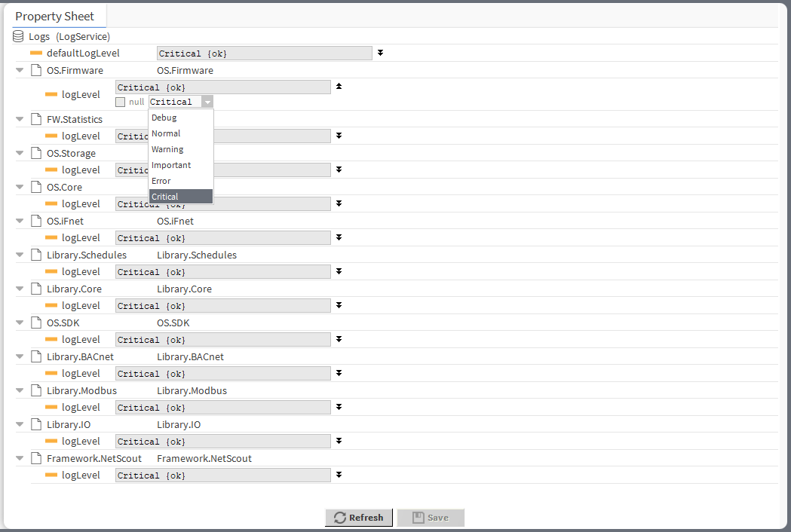Collapse the OS.Firmware logLevel double-arrow
This screenshot has height=532, width=791.
339,87
